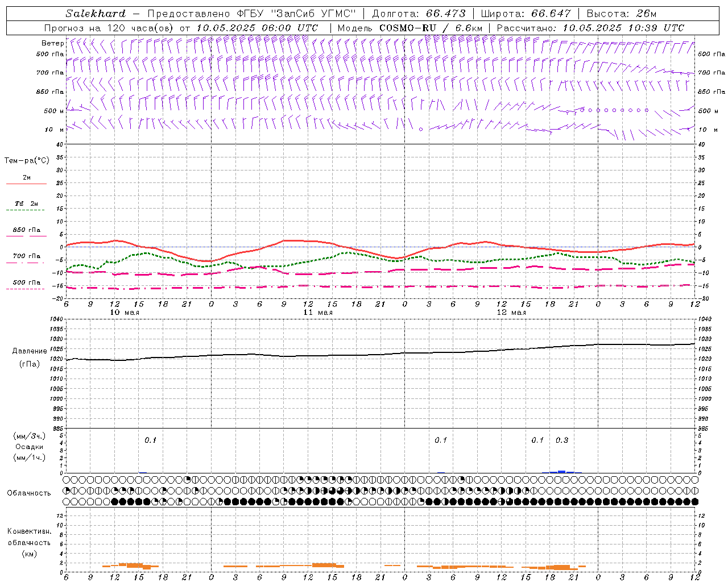This screenshot has width=728, height=582.
Task: Click the "0.3" precipitation amount
Action: point(562,440)
